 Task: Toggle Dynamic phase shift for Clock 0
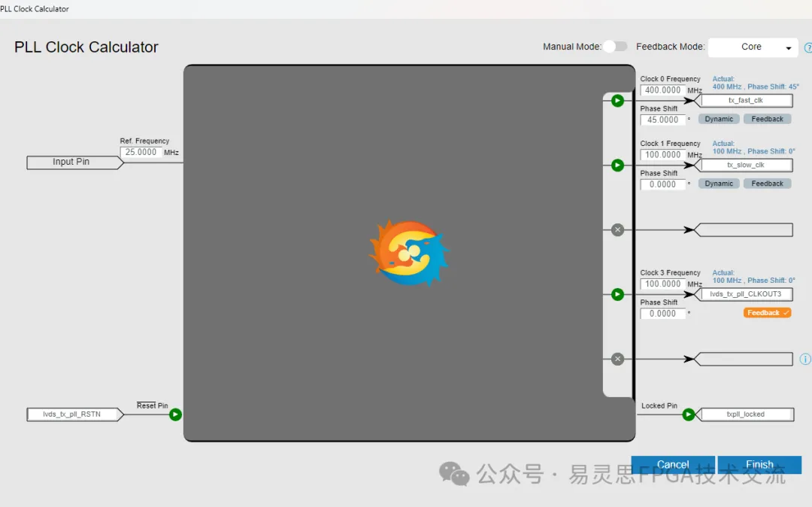tap(719, 119)
